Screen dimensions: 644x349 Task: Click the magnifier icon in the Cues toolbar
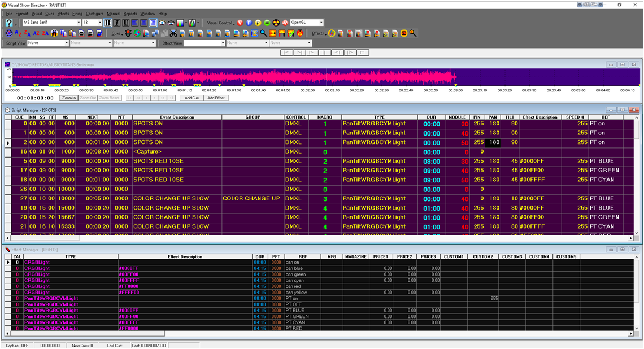(x=264, y=33)
